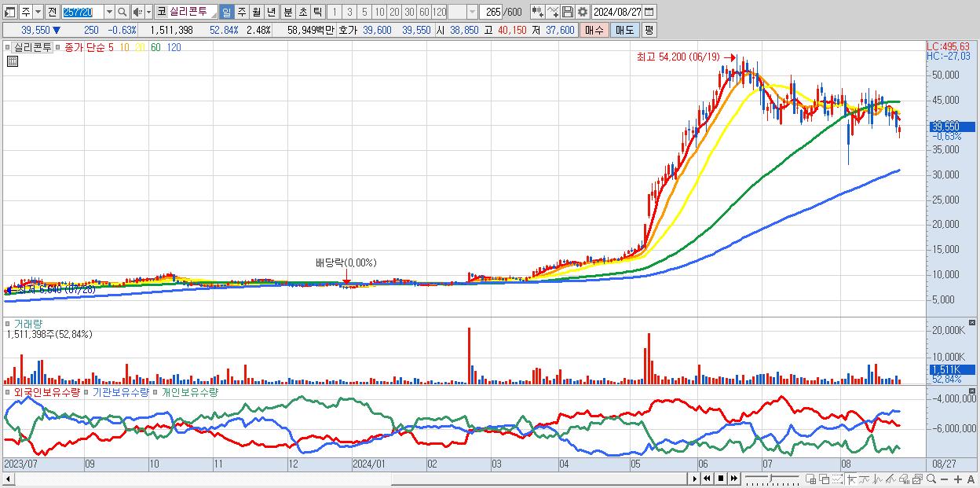The image size is (980, 488).
Task: Click the rewind button in bottom controls
Action: point(707,479)
